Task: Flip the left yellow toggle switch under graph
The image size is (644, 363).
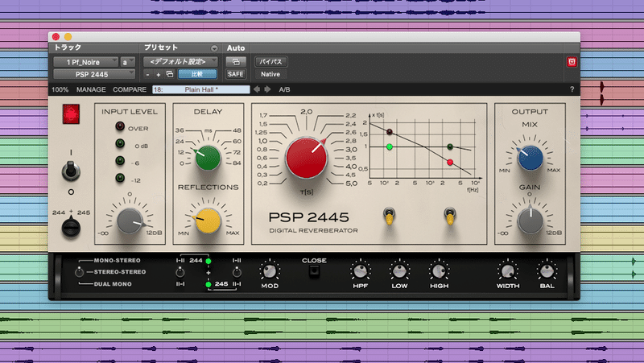Action: pos(389,217)
